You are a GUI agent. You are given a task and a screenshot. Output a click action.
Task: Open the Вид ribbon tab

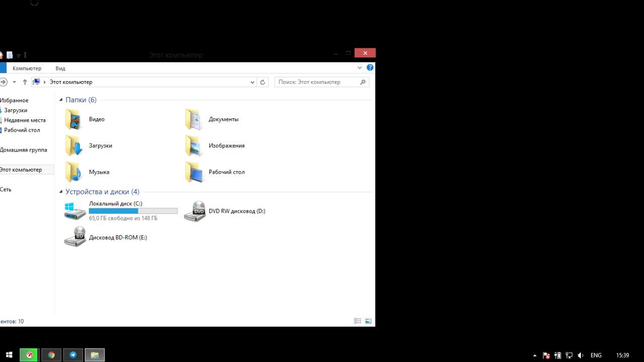coord(60,68)
